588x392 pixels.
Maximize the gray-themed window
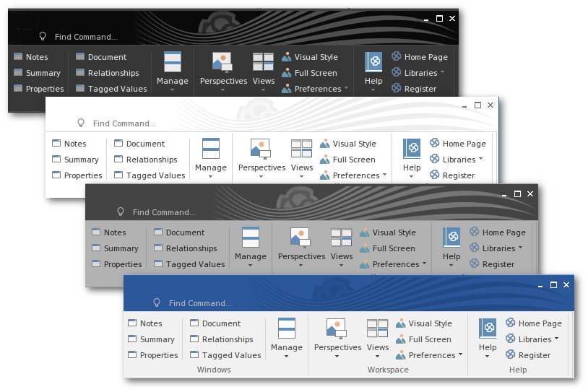[517, 193]
